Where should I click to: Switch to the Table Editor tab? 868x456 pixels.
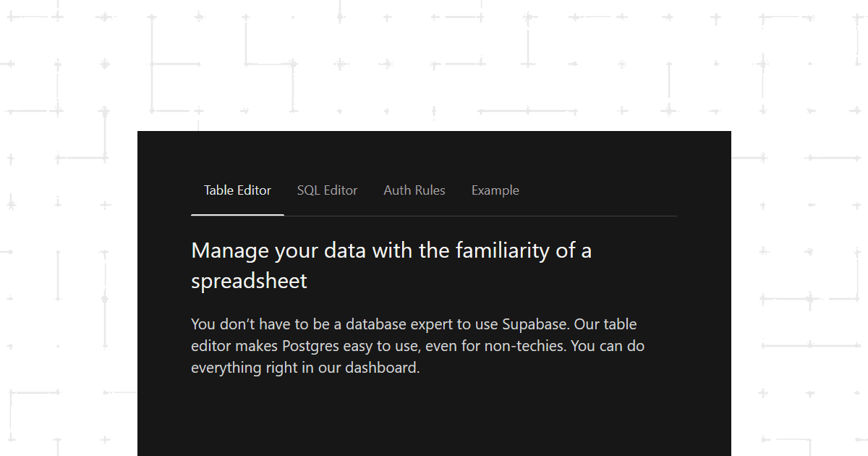pyautogui.click(x=237, y=190)
